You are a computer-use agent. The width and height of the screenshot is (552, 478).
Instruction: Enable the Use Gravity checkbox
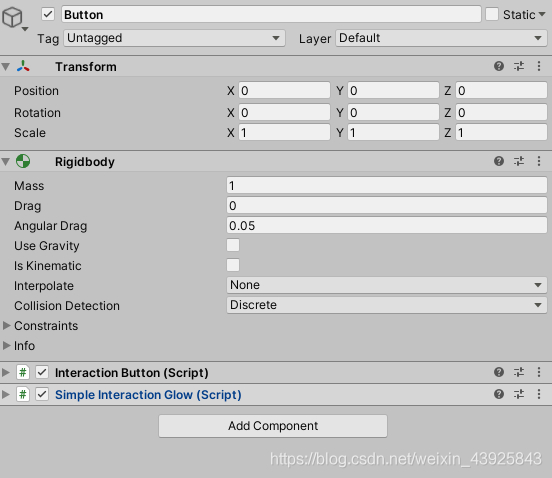click(x=233, y=245)
